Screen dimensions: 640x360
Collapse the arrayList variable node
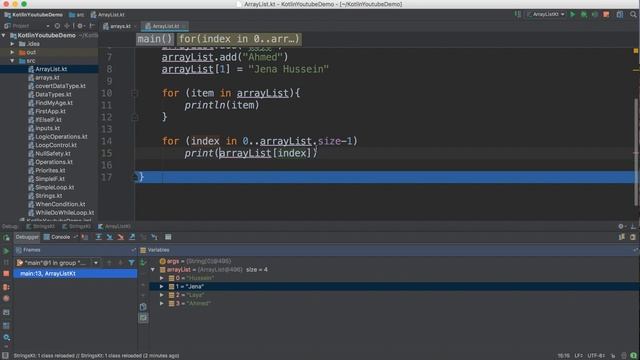153,270
